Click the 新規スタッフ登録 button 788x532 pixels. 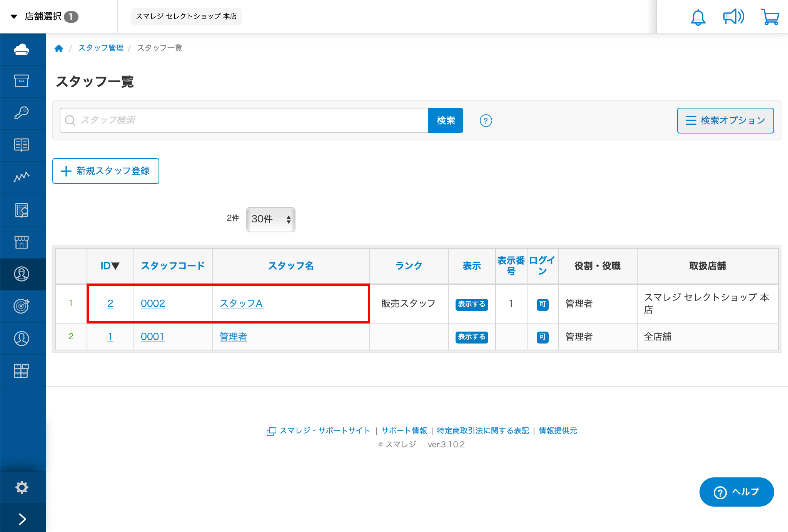pyautogui.click(x=106, y=171)
